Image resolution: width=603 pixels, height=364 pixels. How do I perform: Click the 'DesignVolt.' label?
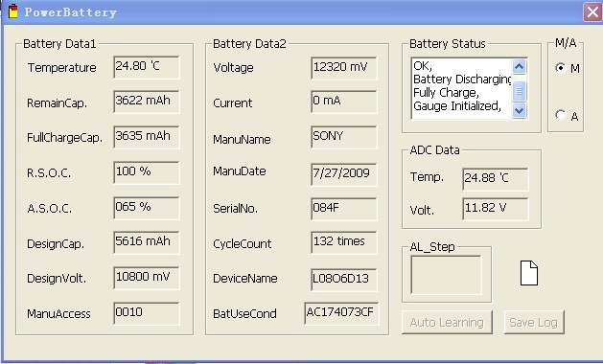(57, 279)
